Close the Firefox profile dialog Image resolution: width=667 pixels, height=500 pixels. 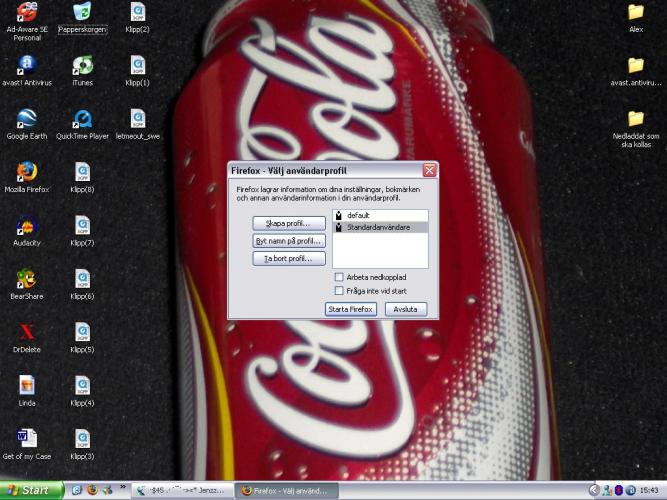pyautogui.click(x=429, y=171)
